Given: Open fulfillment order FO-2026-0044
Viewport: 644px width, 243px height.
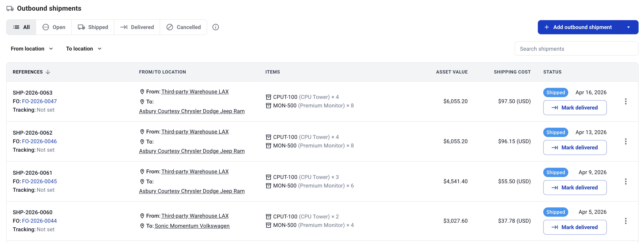Looking at the screenshot, I should coord(39,221).
